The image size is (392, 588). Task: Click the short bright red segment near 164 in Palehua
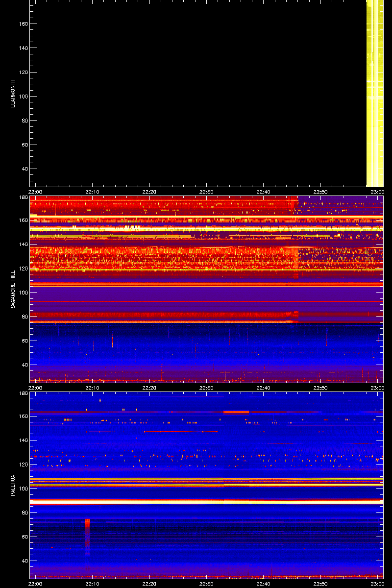236,412
